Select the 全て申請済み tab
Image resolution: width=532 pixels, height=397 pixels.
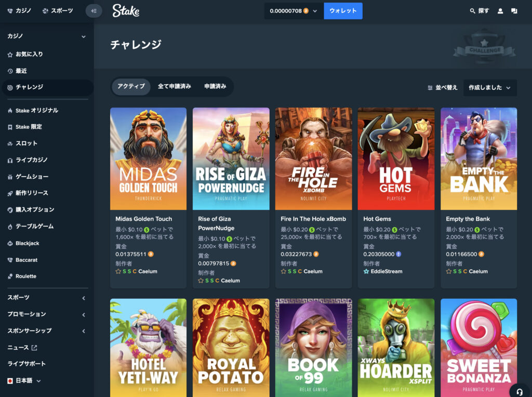click(175, 87)
